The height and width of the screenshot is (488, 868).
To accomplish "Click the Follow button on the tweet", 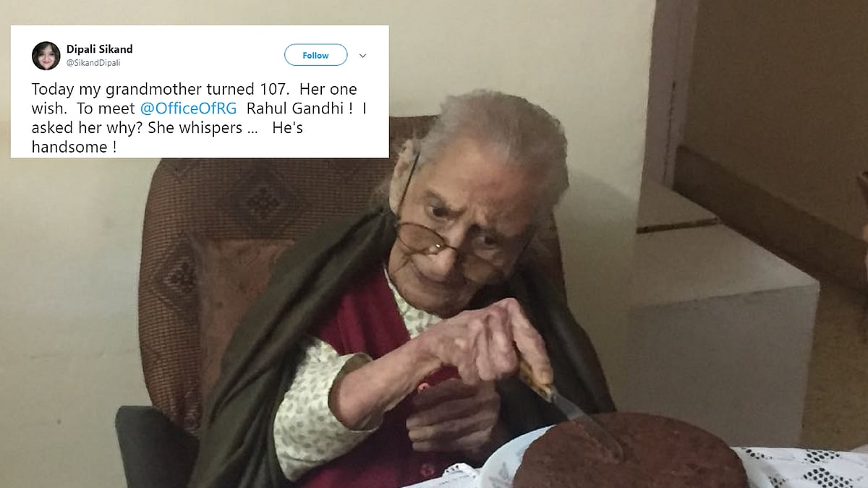I will [x=315, y=55].
